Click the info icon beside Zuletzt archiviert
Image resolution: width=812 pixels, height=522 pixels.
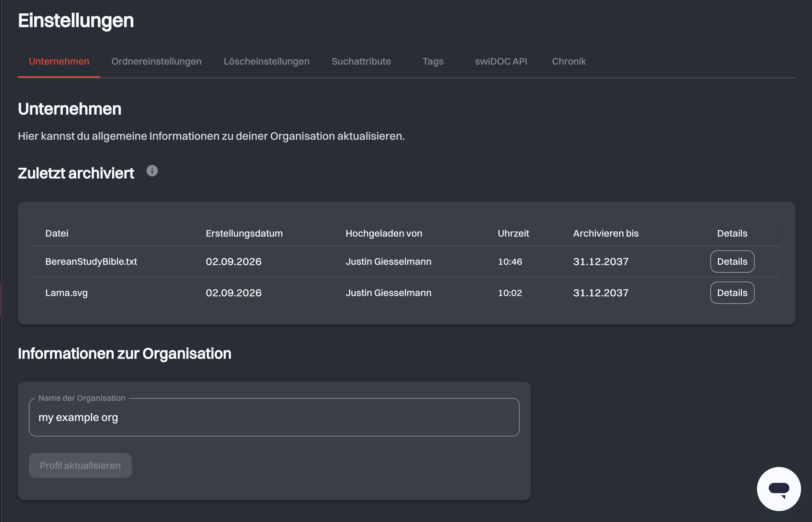coord(152,171)
